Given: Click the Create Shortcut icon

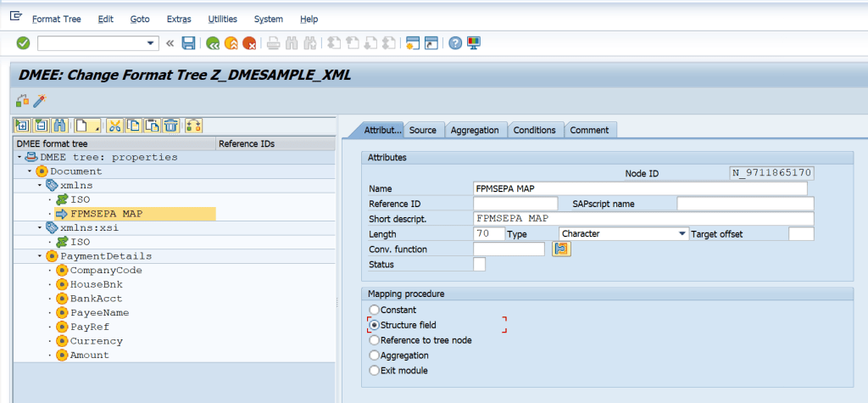Looking at the screenshot, I should pyautogui.click(x=431, y=43).
